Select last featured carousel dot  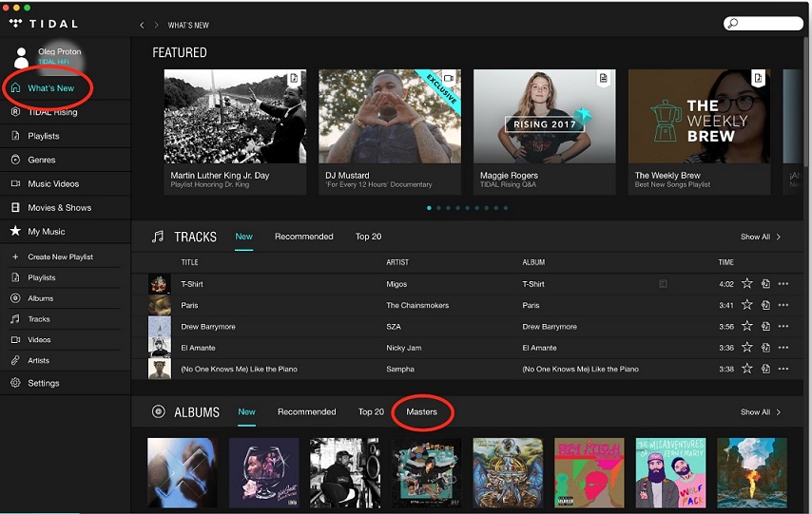[506, 208]
